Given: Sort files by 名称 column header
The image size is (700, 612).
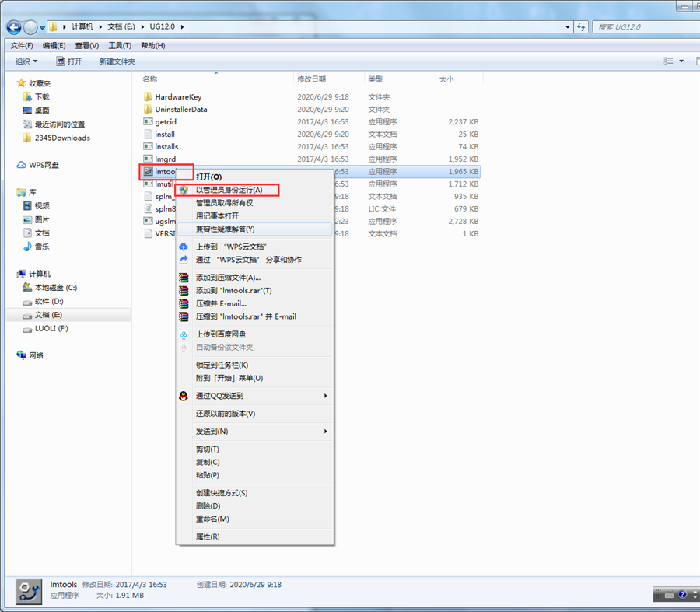Looking at the screenshot, I should [x=149, y=79].
